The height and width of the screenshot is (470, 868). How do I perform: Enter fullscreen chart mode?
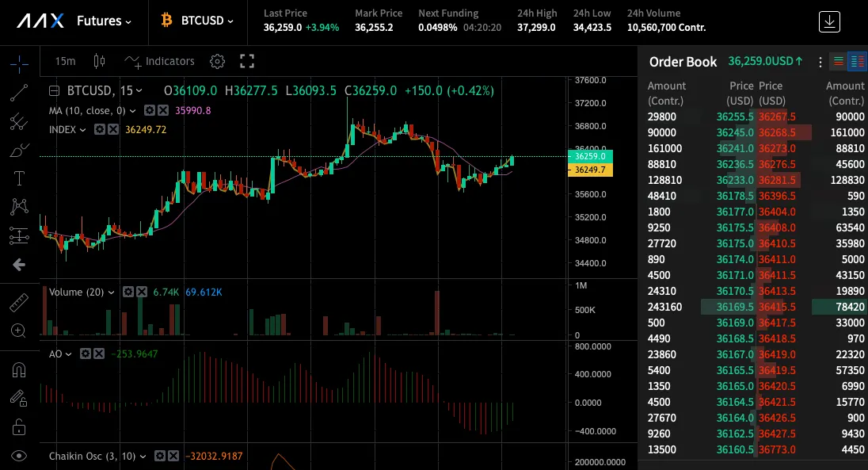pos(246,61)
